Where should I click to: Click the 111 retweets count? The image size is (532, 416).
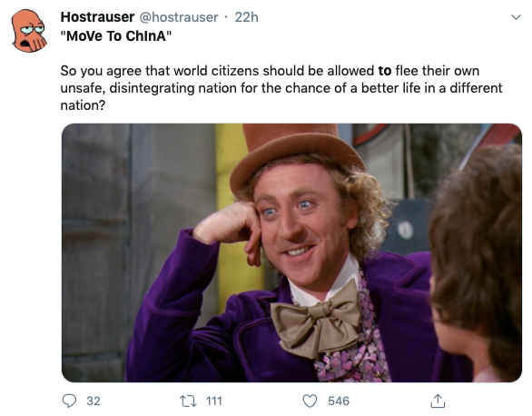[x=214, y=401]
